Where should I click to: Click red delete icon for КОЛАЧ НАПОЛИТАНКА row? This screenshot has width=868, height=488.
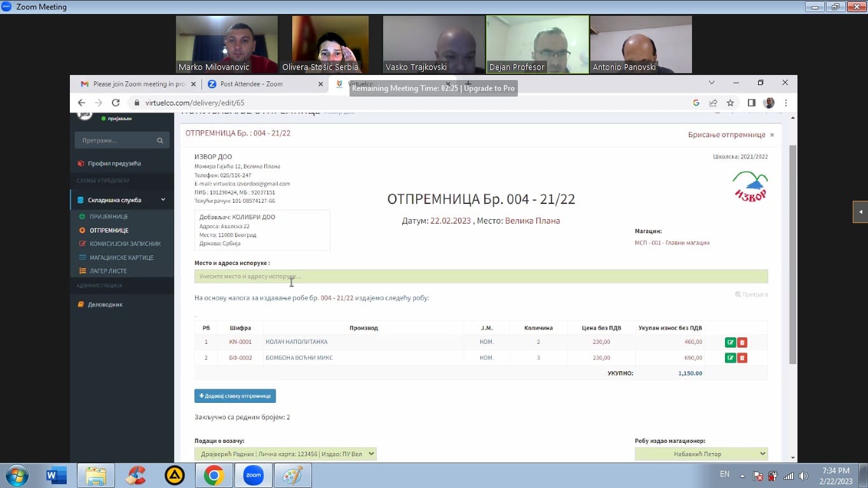(742, 342)
